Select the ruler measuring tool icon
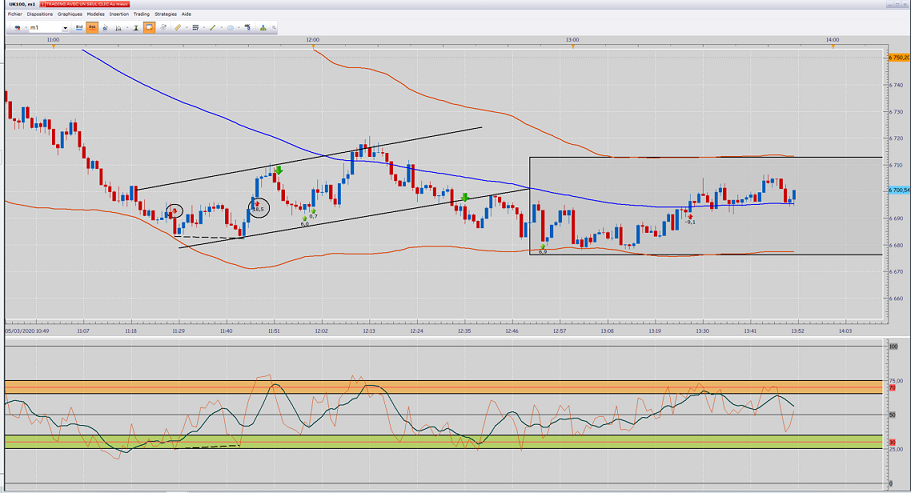The width and height of the screenshot is (911, 493). click(x=178, y=27)
